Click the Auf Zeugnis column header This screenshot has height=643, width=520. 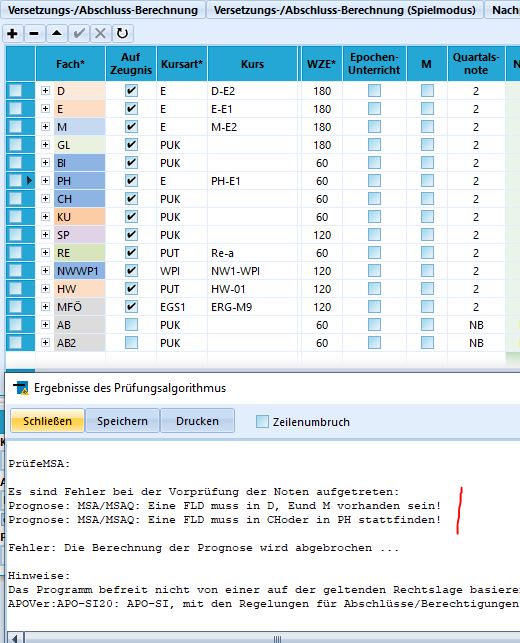click(x=131, y=64)
